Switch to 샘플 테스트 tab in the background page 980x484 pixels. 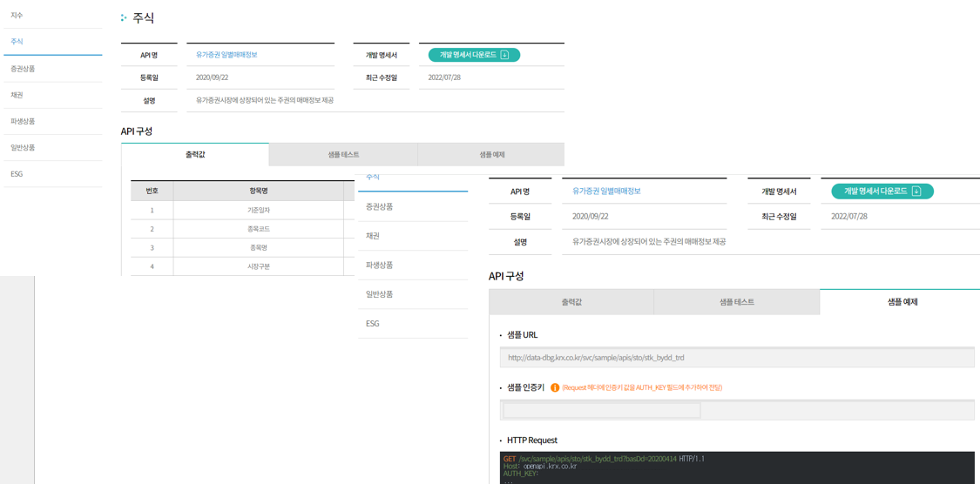343,154
